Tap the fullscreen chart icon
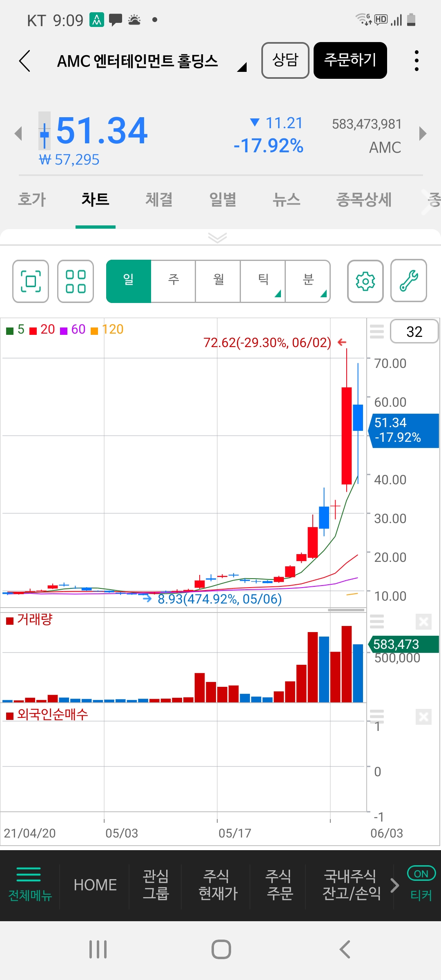 pyautogui.click(x=31, y=281)
